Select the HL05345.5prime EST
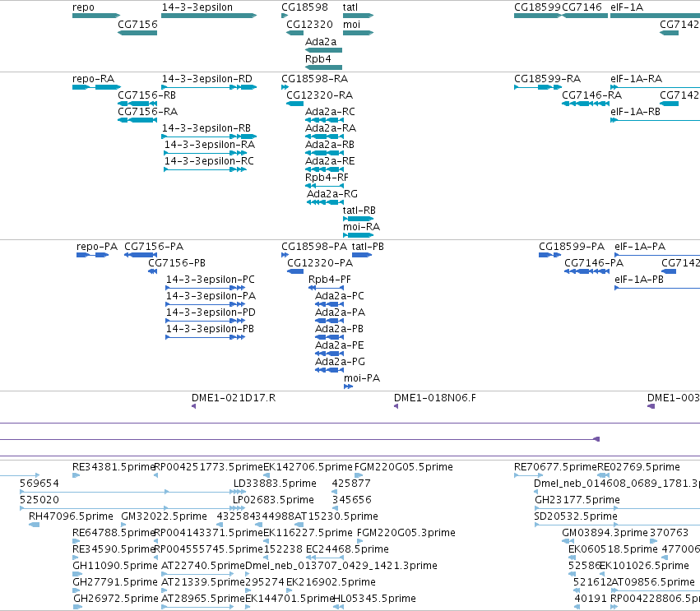This screenshot has height=611, width=700. point(338,607)
